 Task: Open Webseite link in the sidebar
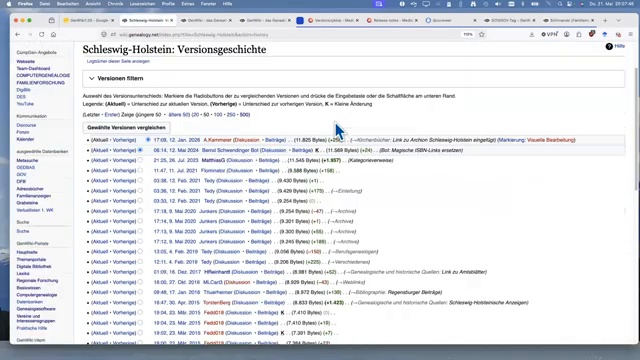(25, 62)
